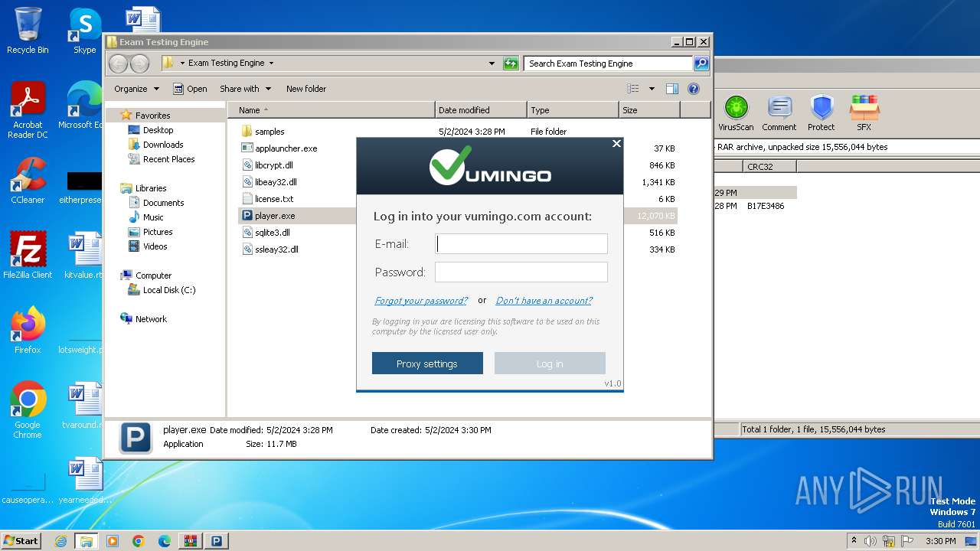This screenshot has height=551, width=980.
Task: Select libcrypt.dll file
Action: click(x=273, y=165)
